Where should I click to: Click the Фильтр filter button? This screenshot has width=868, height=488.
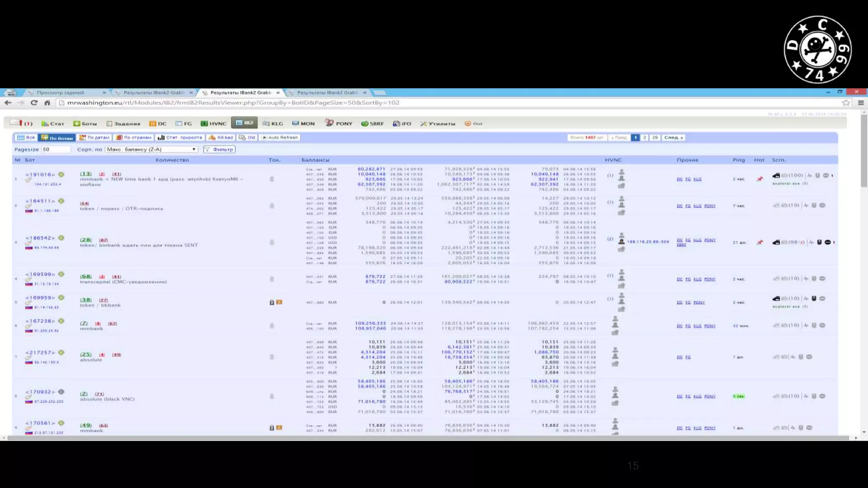click(219, 149)
